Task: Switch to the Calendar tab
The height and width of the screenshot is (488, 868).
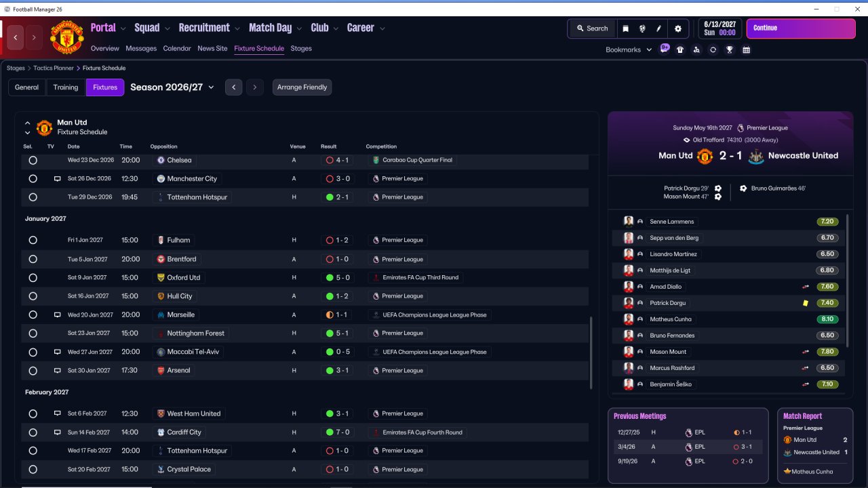Action: click(x=177, y=49)
